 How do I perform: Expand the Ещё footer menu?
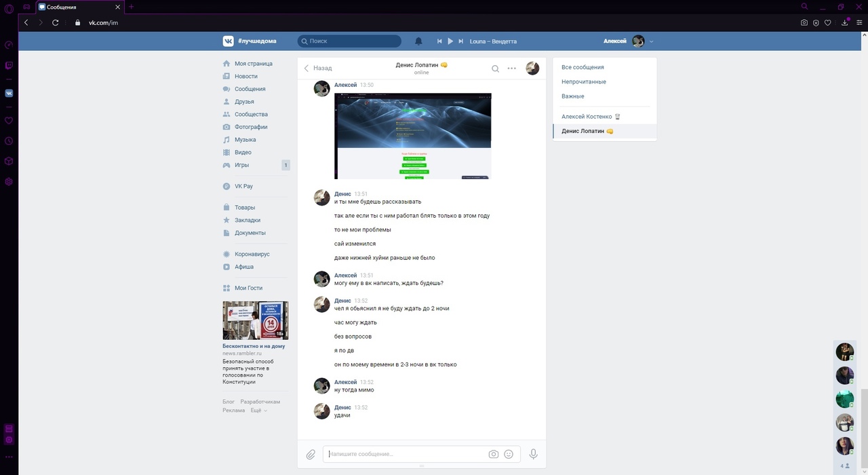point(258,411)
